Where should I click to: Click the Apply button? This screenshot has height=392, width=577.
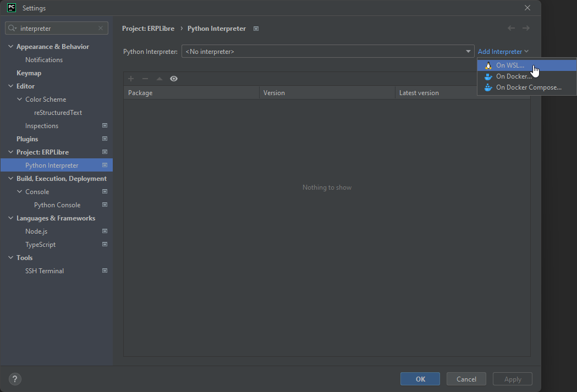(513, 379)
